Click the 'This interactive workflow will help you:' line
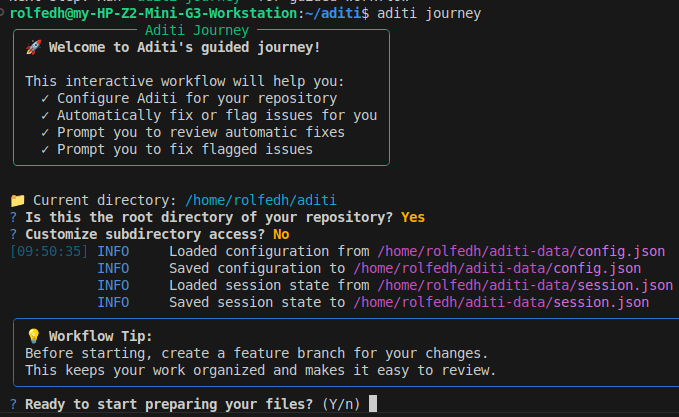The height and width of the screenshot is (417, 679). pyautogui.click(x=184, y=81)
